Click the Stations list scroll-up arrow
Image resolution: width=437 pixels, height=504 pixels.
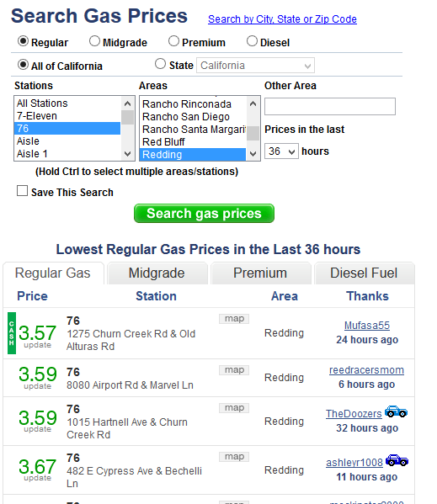(128, 103)
